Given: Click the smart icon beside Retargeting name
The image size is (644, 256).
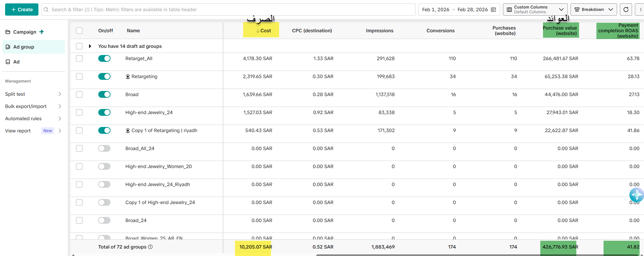Looking at the screenshot, I should tap(128, 77).
